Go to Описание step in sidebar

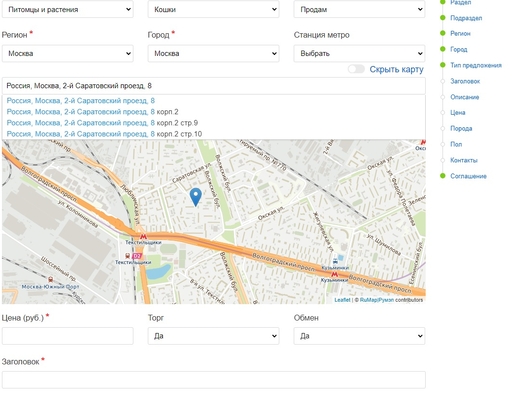point(465,97)
